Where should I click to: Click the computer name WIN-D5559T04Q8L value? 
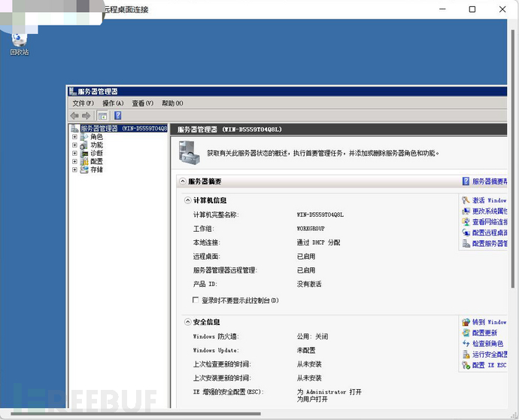(320, 215)
